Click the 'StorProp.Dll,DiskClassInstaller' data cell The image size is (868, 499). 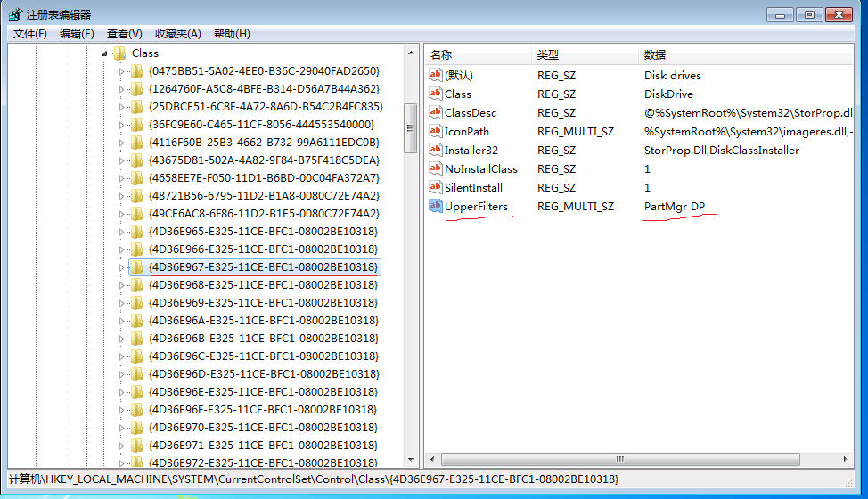[721, 150]
